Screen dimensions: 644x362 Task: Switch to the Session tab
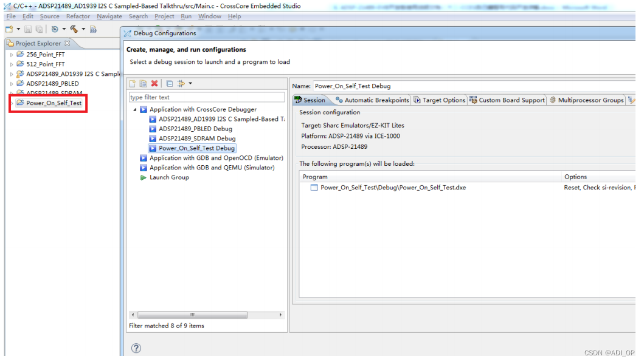tap(310, 100)
